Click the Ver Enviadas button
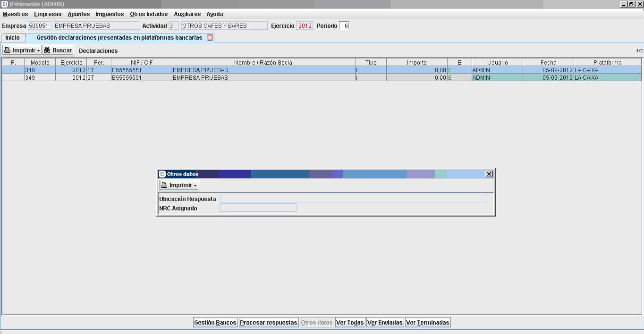 (x=385, y=323)
